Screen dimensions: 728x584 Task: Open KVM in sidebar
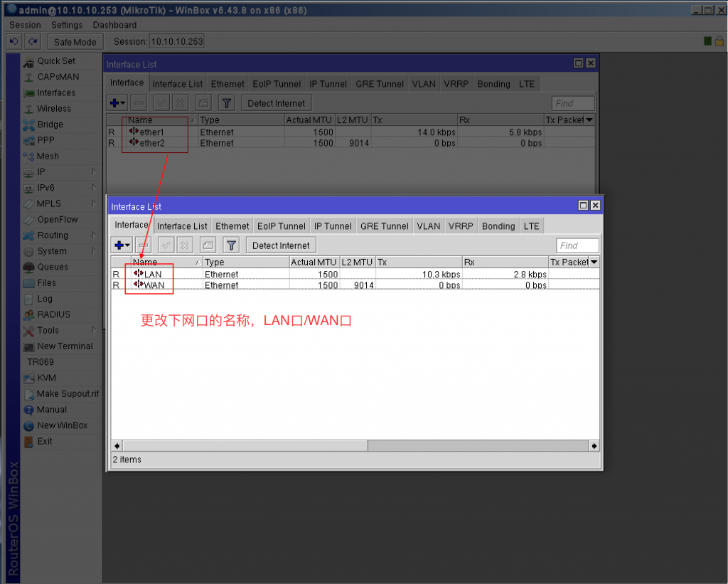click(x=46, y=378)
